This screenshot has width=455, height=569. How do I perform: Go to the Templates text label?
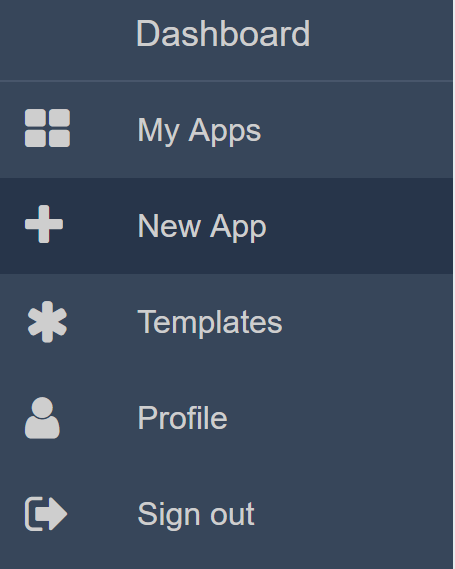click(x=210, y=322)
